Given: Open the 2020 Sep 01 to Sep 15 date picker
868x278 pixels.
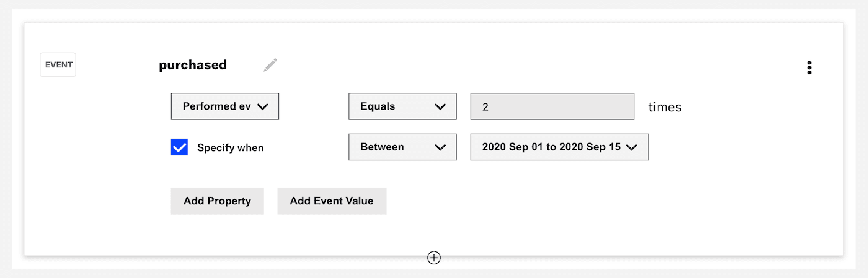Looking at the screenshot, I should click(x=552, y=147).
